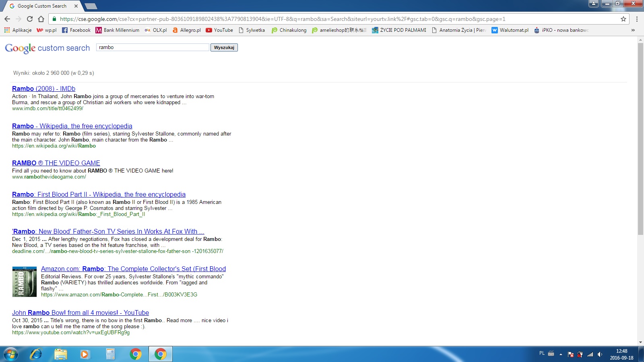The width and height of the screenshot is (644, 362).
Task: Click the www.rambothevideogame.com/ URL text
Action: click(49, 177)
